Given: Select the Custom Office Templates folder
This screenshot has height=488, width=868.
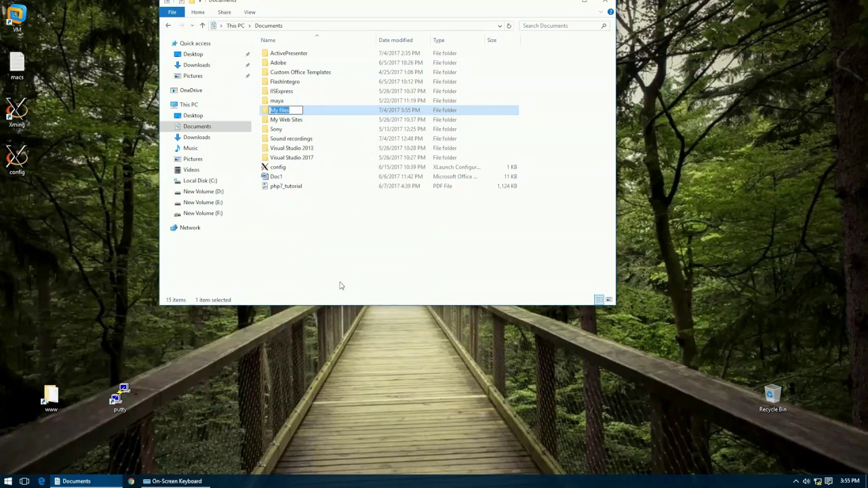Looking at the screenshot, I should [x=300, y=72].
